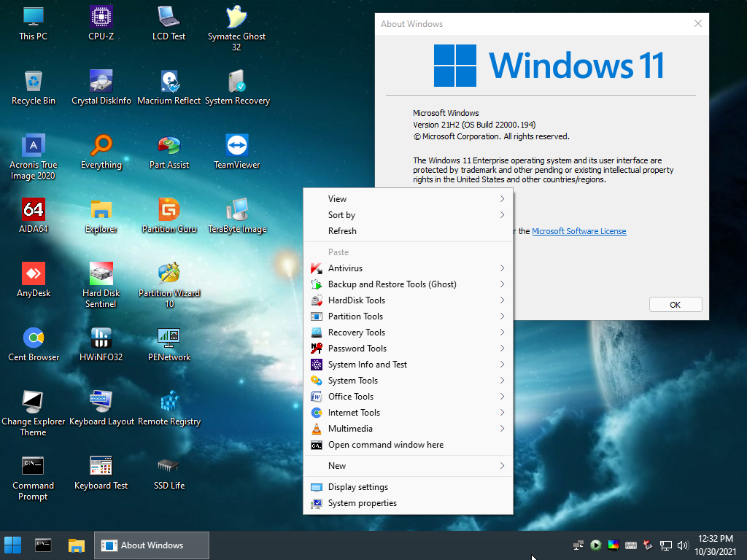Select the Explorer desktop icon

click(x=101, y=216)
